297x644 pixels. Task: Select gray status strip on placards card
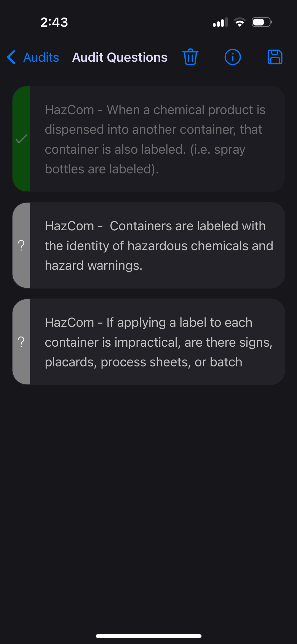point(21,342)
